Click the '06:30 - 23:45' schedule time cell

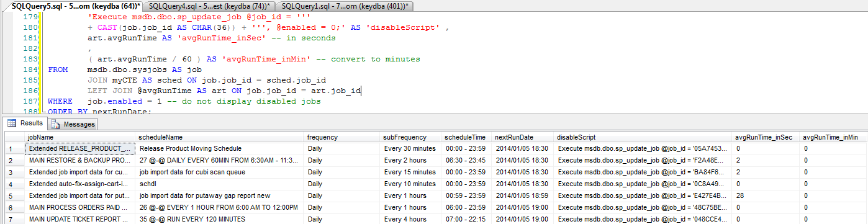(466, 161)
